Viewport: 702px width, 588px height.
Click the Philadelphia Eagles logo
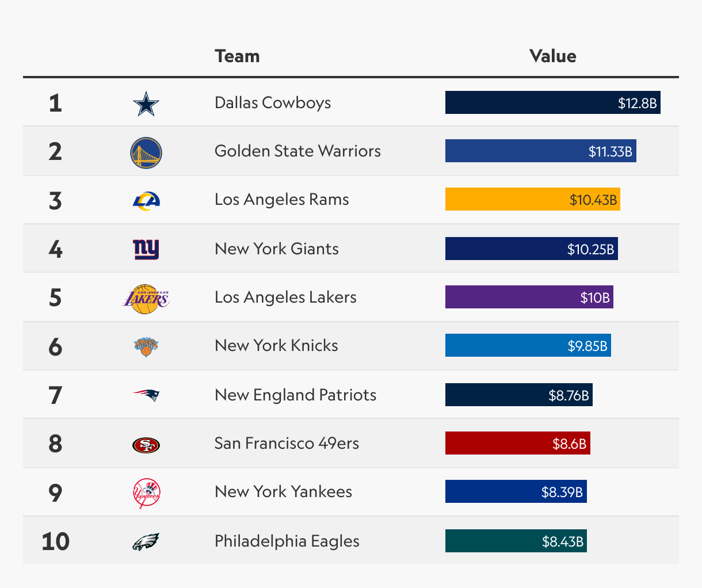click(x=146, y=541)
